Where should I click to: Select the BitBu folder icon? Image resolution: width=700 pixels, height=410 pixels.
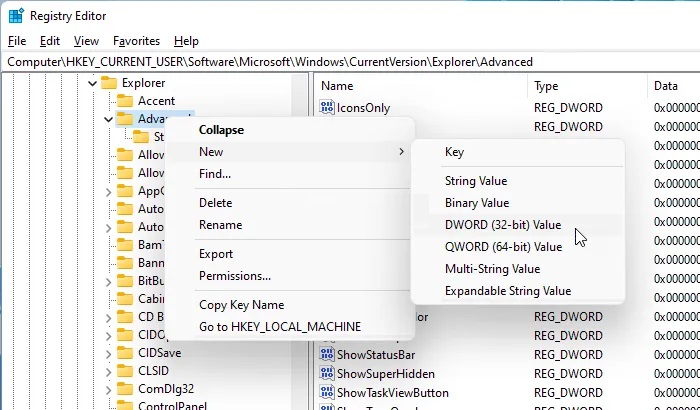click(125, 281)
